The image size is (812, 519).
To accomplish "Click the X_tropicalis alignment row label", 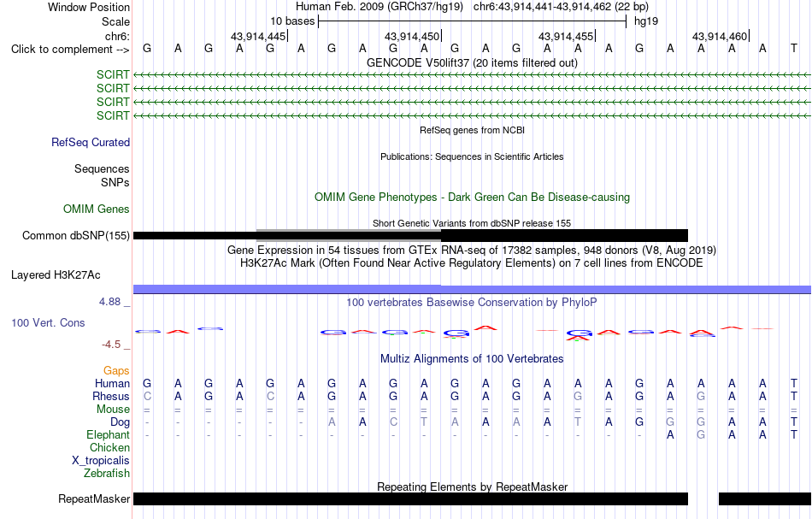I will [101, 461].
